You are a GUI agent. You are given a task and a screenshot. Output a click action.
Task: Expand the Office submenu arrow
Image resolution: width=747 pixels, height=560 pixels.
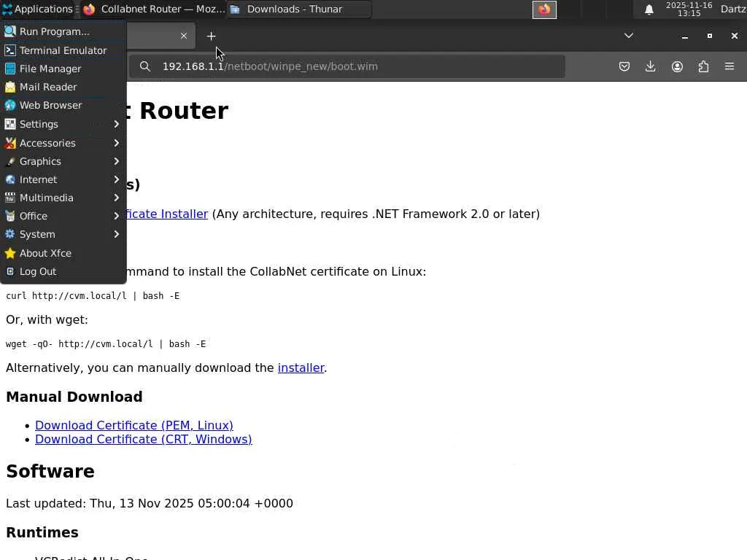click(116, 216)
